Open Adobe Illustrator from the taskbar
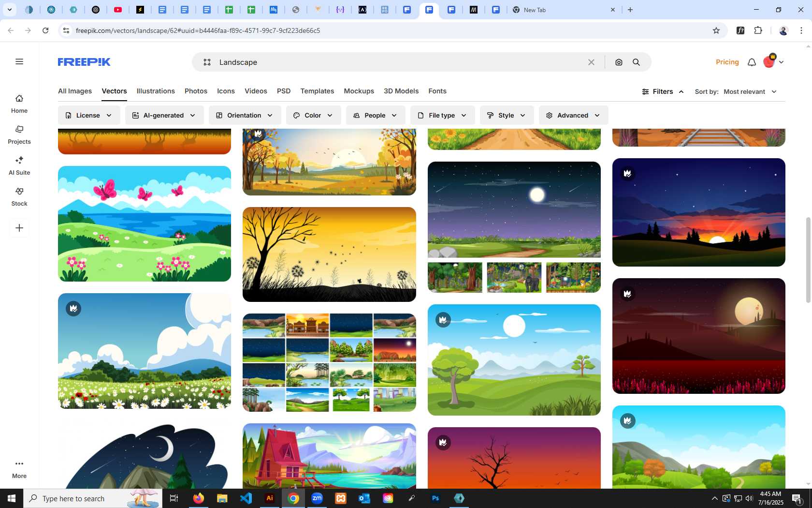Viewport: 812px width, 508px height. 270,498
